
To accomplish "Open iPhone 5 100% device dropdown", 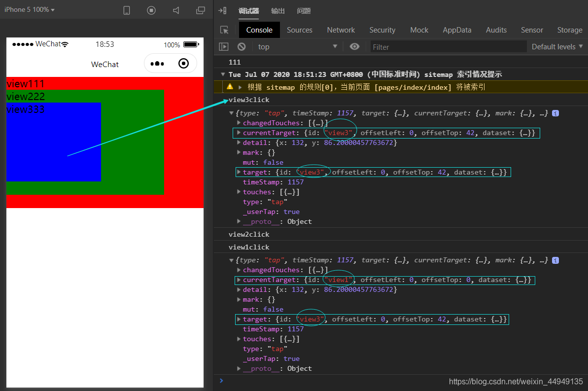I will pos(30,10).
